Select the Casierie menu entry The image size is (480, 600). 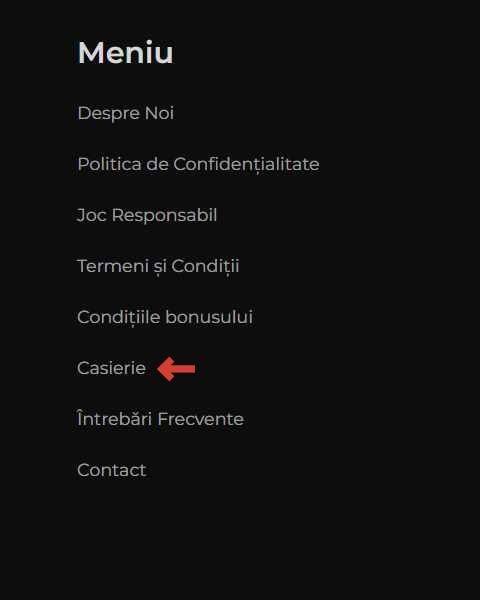(x=111, y=368)
